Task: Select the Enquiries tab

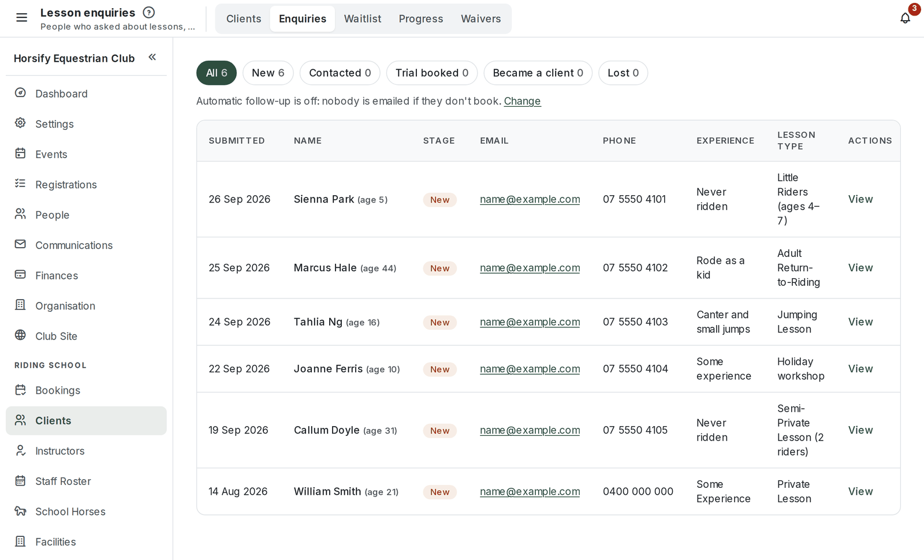Action: tap(303, 18)
